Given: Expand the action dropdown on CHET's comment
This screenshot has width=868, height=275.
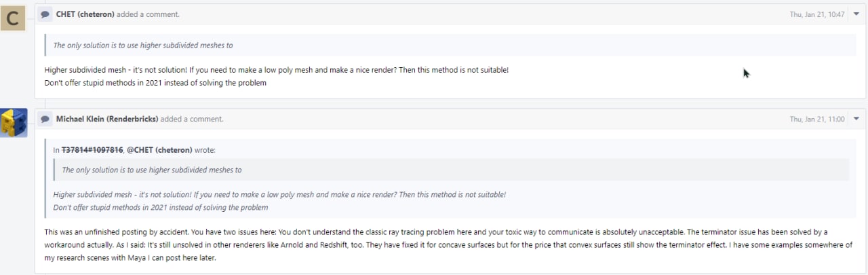Looking at the screenshot, I should click(856, 14).
